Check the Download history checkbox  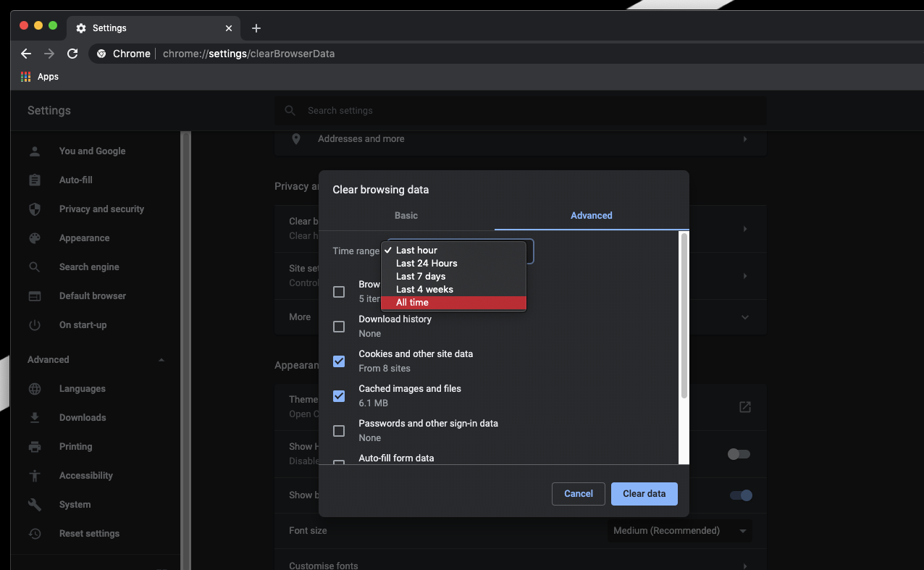[x=339, y=327]
